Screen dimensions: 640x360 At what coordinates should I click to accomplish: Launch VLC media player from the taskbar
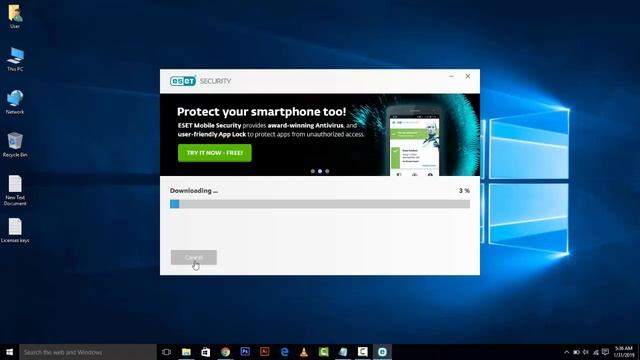tap(304, 352)
